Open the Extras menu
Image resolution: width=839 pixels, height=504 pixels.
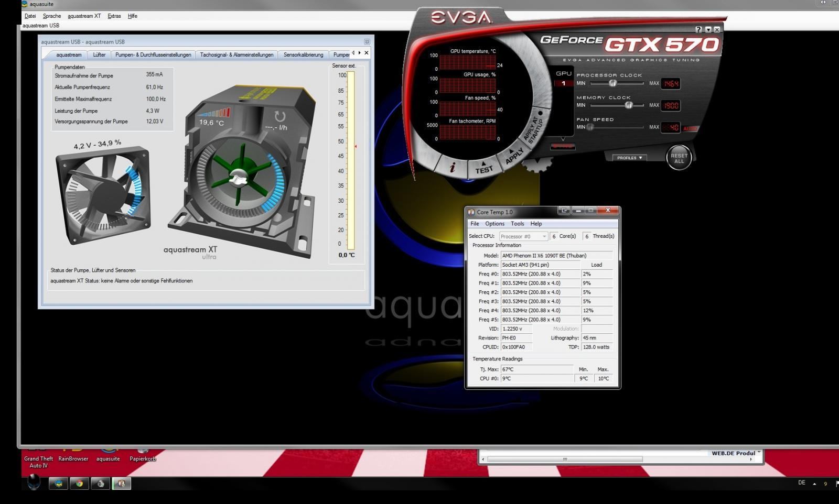(x=114, y=16)
